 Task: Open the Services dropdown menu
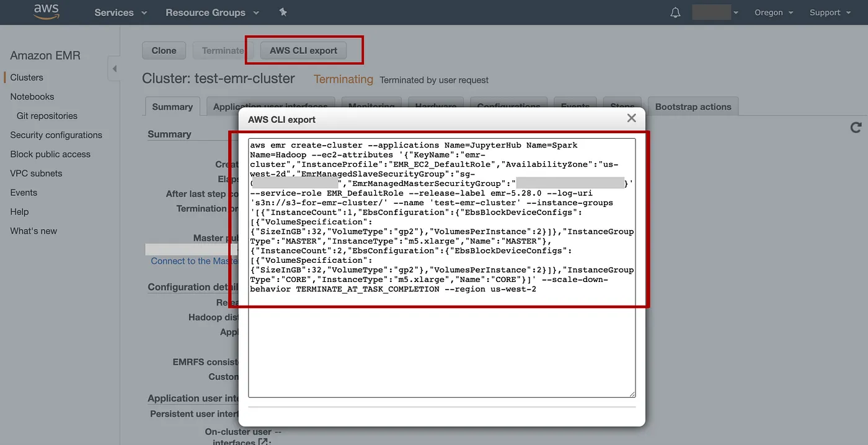(x=120, y=12)
